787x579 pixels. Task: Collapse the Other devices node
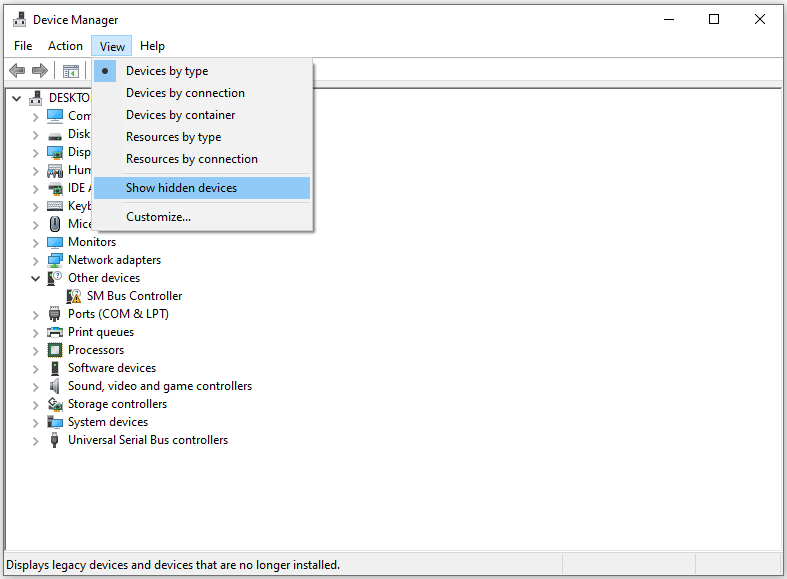pos(35,278)
